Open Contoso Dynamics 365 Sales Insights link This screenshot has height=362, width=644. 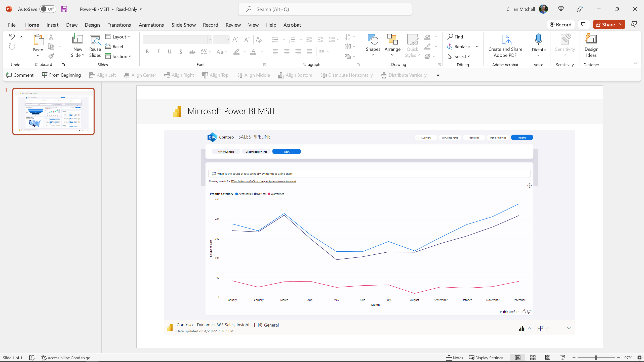tap(214, 325)
